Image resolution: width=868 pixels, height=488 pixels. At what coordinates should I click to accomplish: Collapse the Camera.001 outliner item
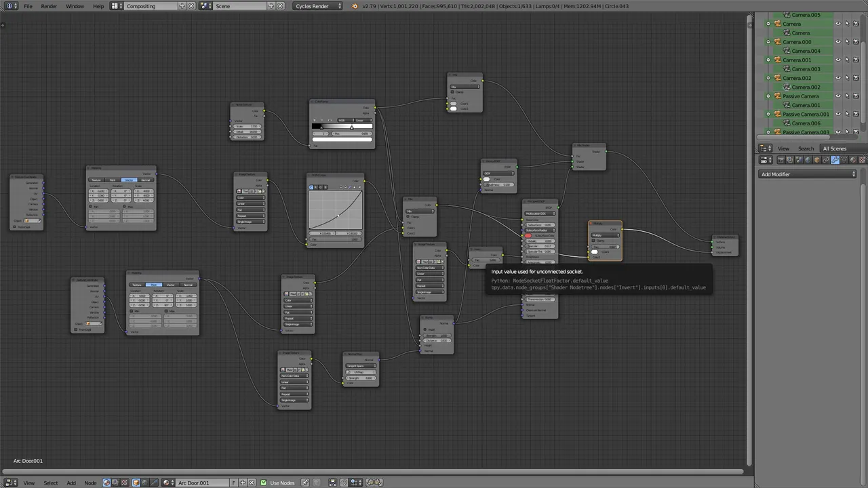(x=768, y=60)
